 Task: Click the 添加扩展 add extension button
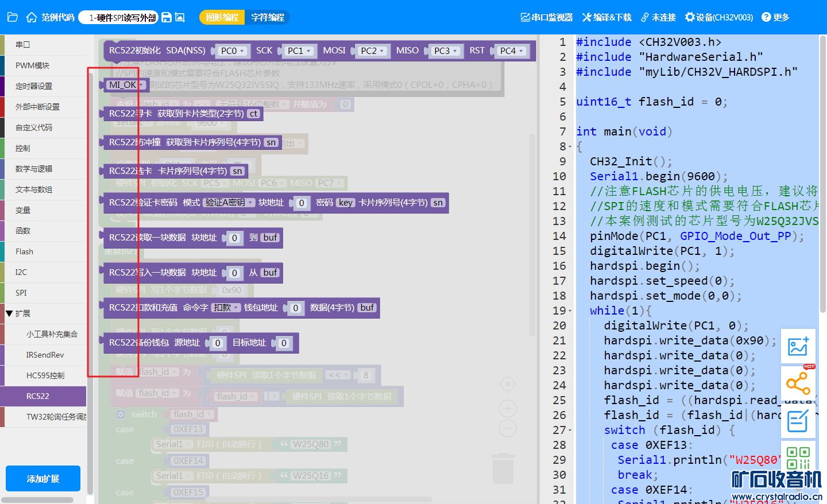pyautogui.click(x=43, y=478)
